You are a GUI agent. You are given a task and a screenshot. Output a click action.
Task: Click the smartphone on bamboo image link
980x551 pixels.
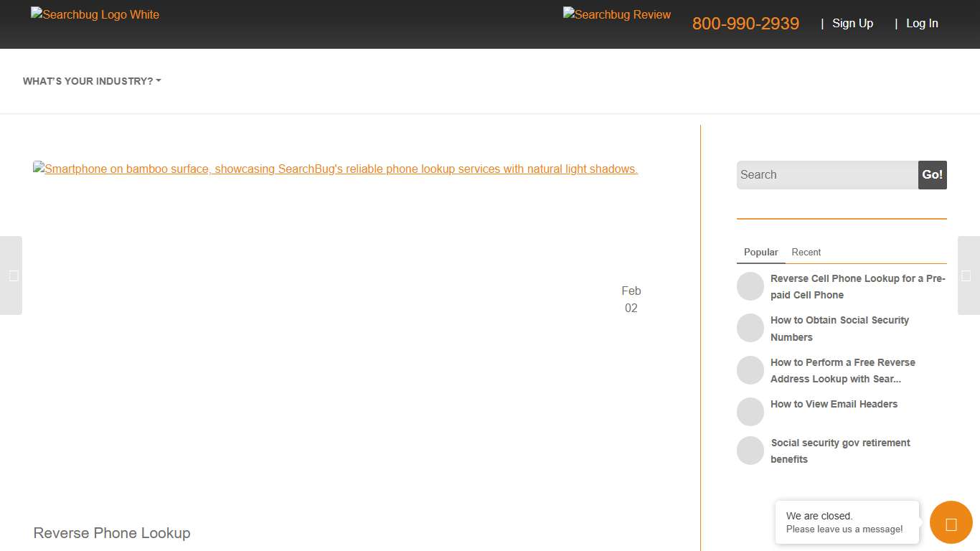tap(335, 169)
